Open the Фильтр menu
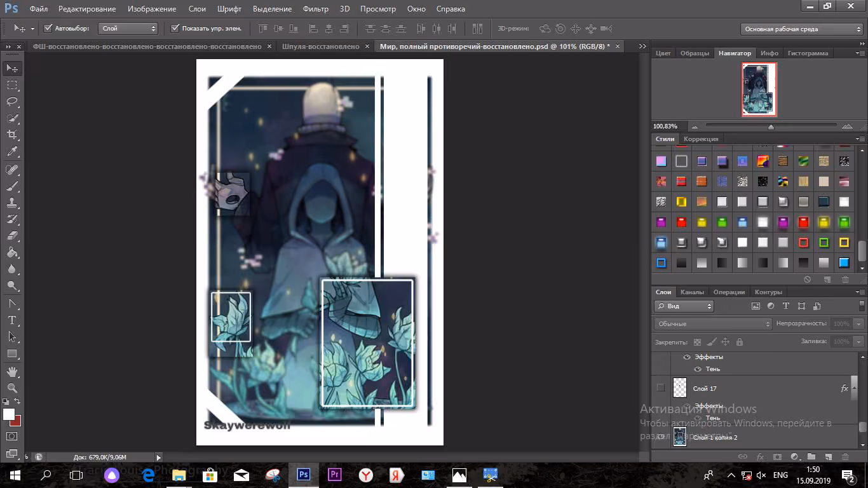Image resolution: width=868 pixels, height=488 pixels. (x=316, y=9)
